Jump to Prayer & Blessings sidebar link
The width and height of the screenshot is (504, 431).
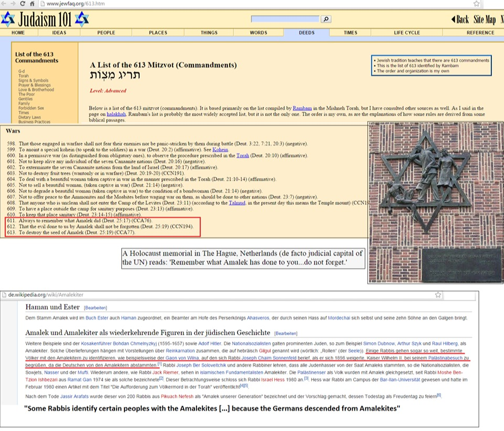click(x=34, y=85)
